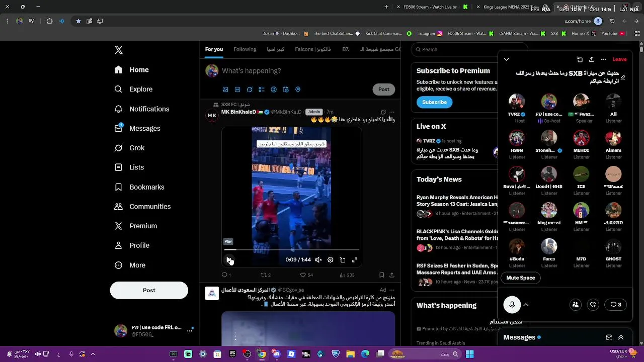The height and width of the screenshot is (362, 644).
Task: Schedule the post via calendar icon
Action: (x=286, y=89)
